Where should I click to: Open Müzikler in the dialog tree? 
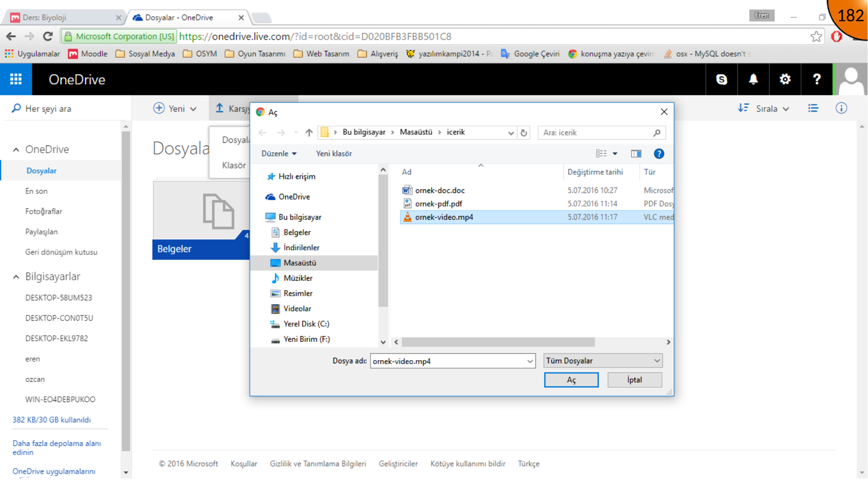click(x=298, y=278)
